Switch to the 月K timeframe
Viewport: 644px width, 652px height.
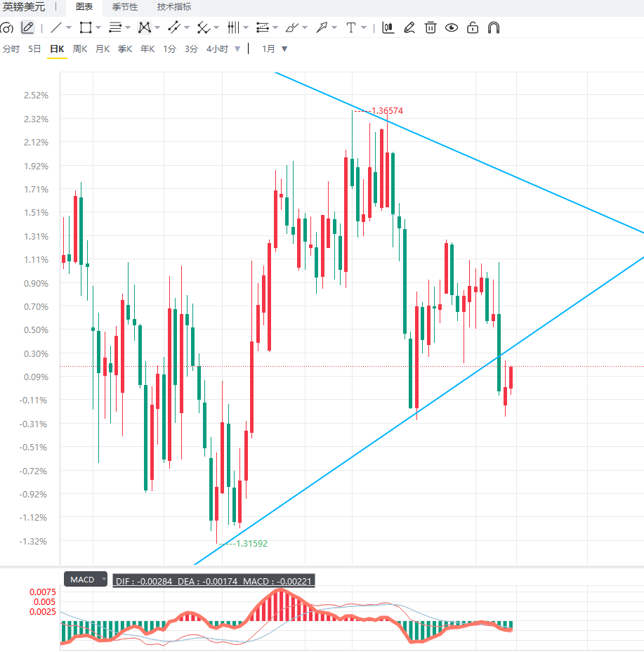pyautogui.click(x=103, y=49)
